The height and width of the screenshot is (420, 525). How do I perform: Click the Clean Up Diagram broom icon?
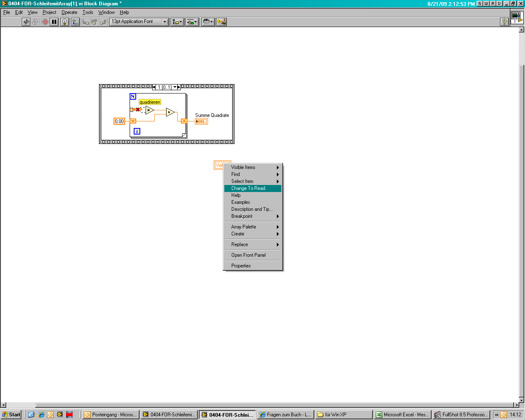[221, 22]
